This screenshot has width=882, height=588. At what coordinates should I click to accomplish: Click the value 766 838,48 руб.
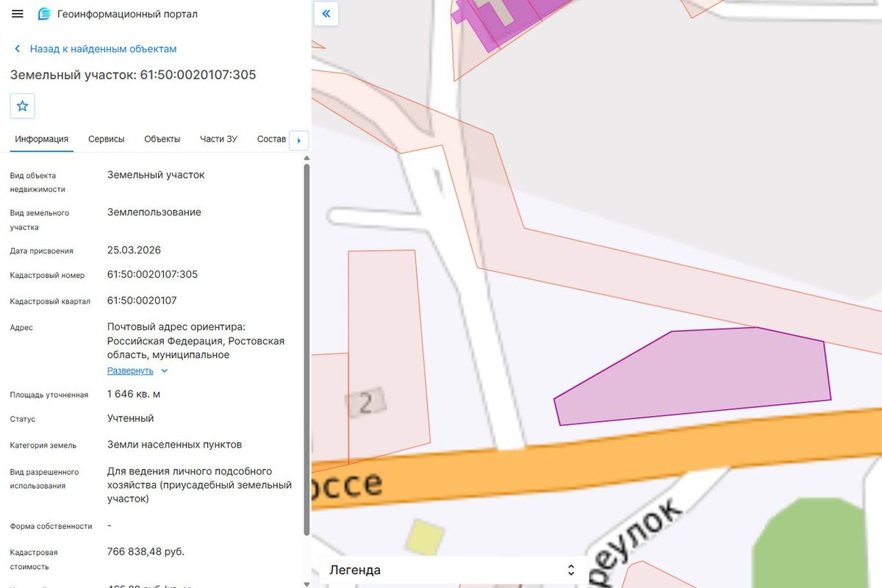pos(146,551)
